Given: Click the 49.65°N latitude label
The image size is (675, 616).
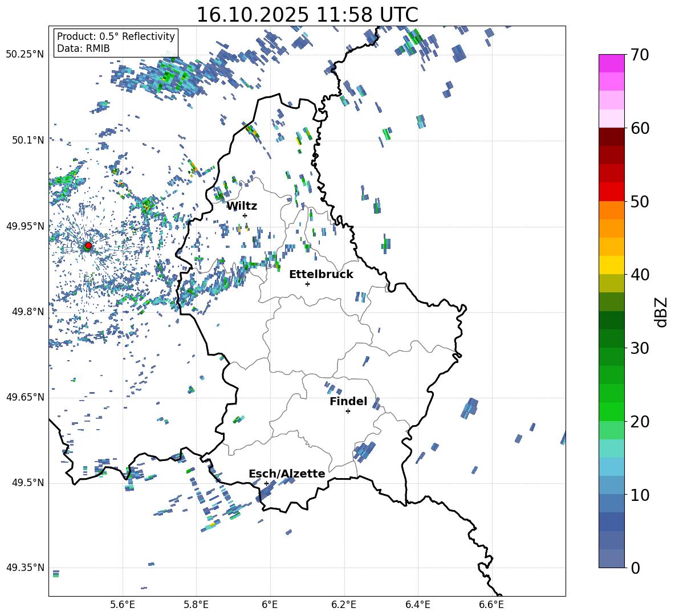Looking at the screenshot, I should [25, 397].
